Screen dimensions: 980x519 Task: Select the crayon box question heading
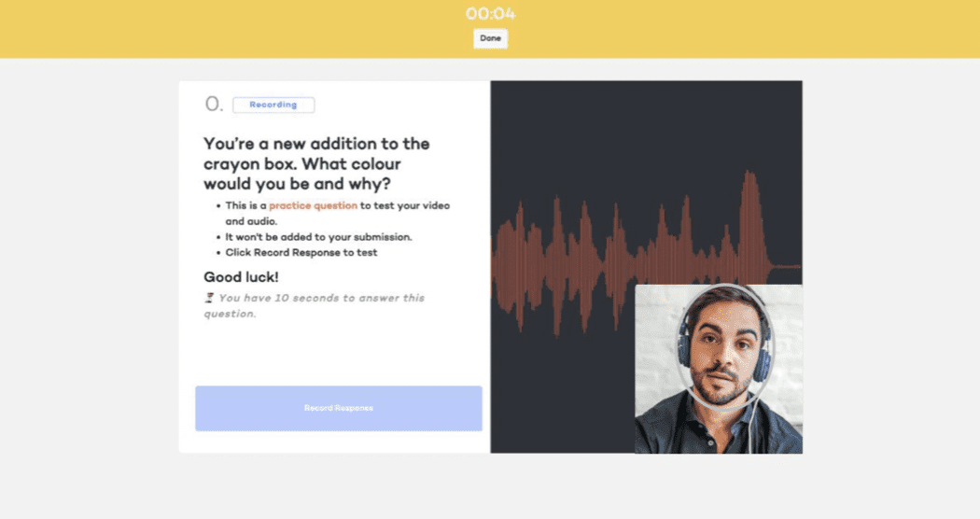[x=316, y=163]
